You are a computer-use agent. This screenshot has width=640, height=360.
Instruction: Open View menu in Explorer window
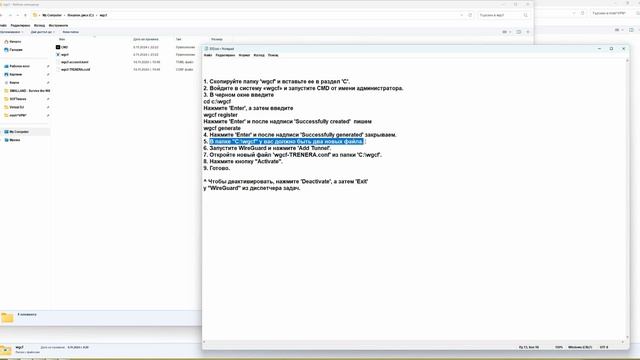(39, 25)
